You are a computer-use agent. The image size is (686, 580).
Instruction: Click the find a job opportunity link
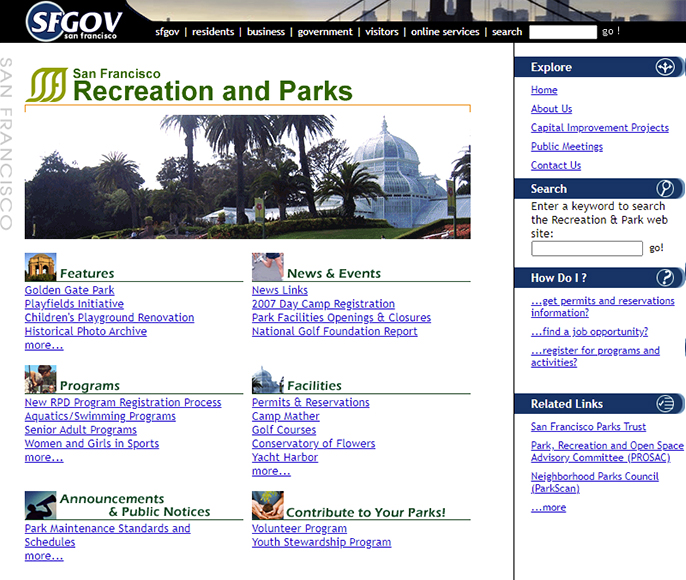click(x=589, y=332)
